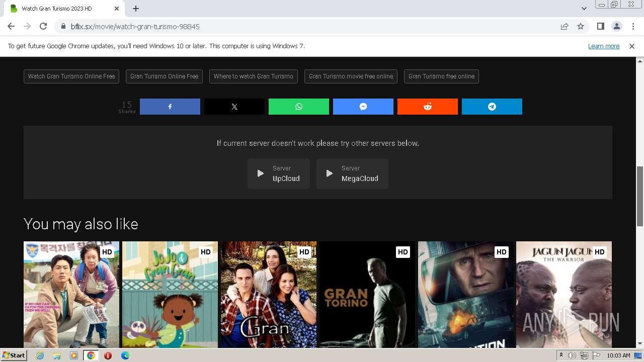Click the browser Forward arrow
This screenshot has width=644, height=362.
[x=27, y=26]
